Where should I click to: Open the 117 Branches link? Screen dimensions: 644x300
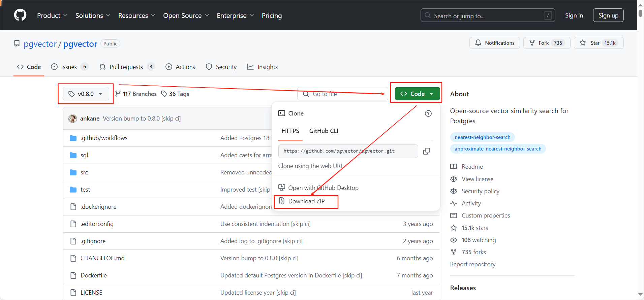pyautogui.click(x=136, y=94)
